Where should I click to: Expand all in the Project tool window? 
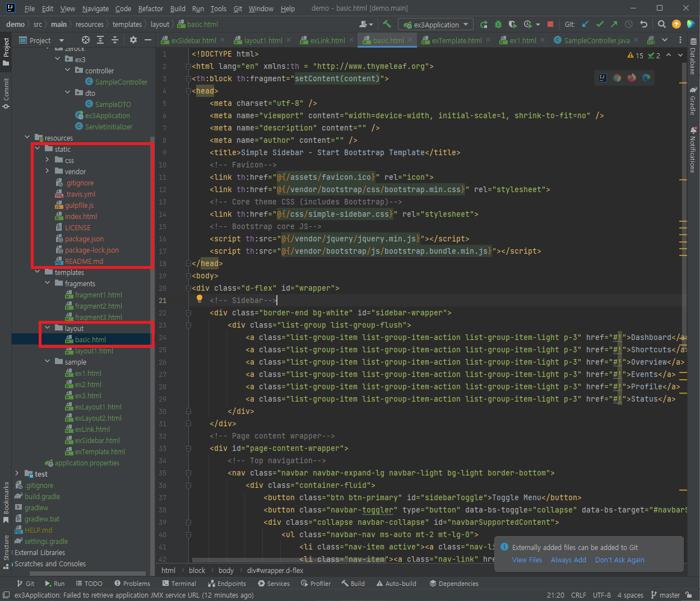coord(100,40)
